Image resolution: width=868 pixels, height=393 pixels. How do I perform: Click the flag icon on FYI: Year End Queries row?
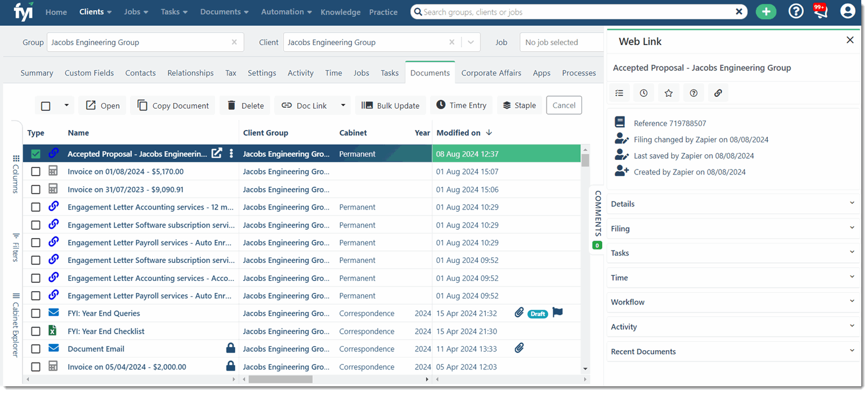pos(557,313)
